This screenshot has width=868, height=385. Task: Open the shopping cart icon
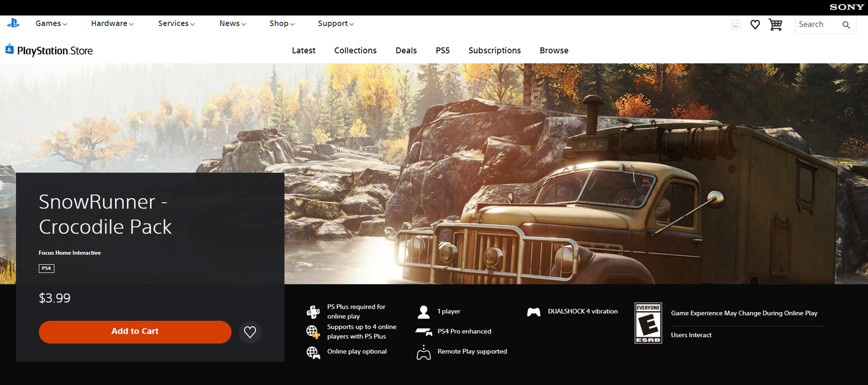pos(775,25)
